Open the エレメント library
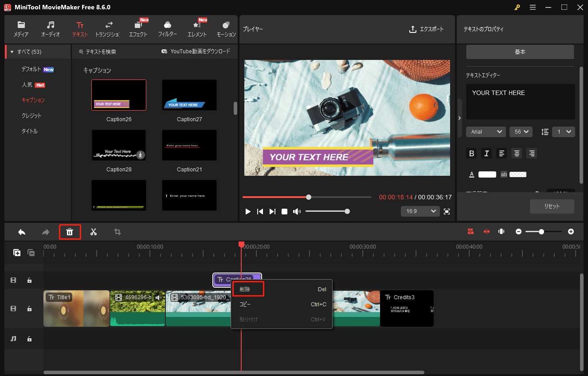Image resolution: width=588 pixels, height=376 pixels. [x=196, y=29]
